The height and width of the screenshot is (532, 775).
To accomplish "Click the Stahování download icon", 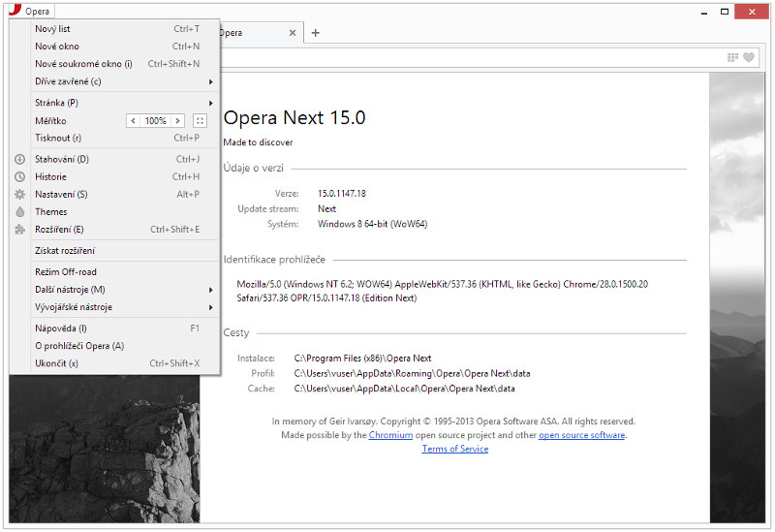I will pyautogui.click(x=19, y=159).
